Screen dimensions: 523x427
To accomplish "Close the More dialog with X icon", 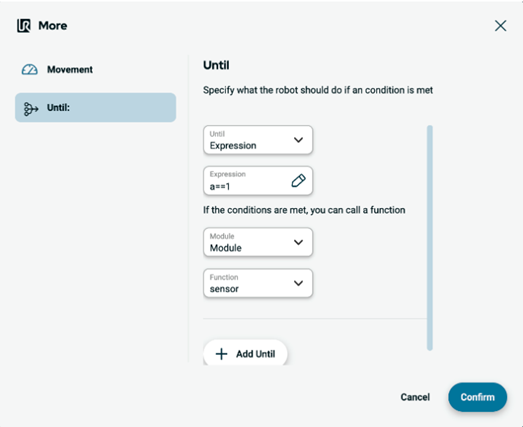I will tap(500, 26).
